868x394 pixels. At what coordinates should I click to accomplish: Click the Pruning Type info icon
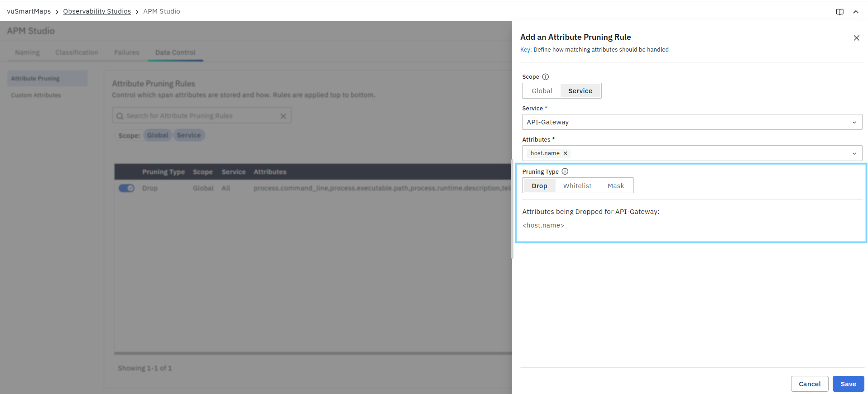[x=565, y=171]
